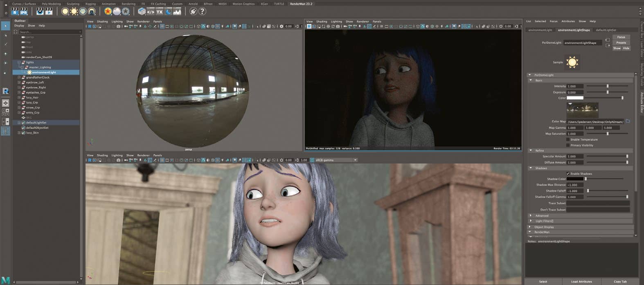Click the Load Attributes button
This screenshot has width=644, height=285.
pos(581,281)
